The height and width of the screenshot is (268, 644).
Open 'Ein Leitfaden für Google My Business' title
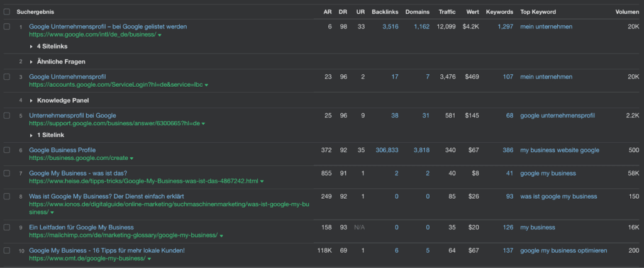(81, 227)
